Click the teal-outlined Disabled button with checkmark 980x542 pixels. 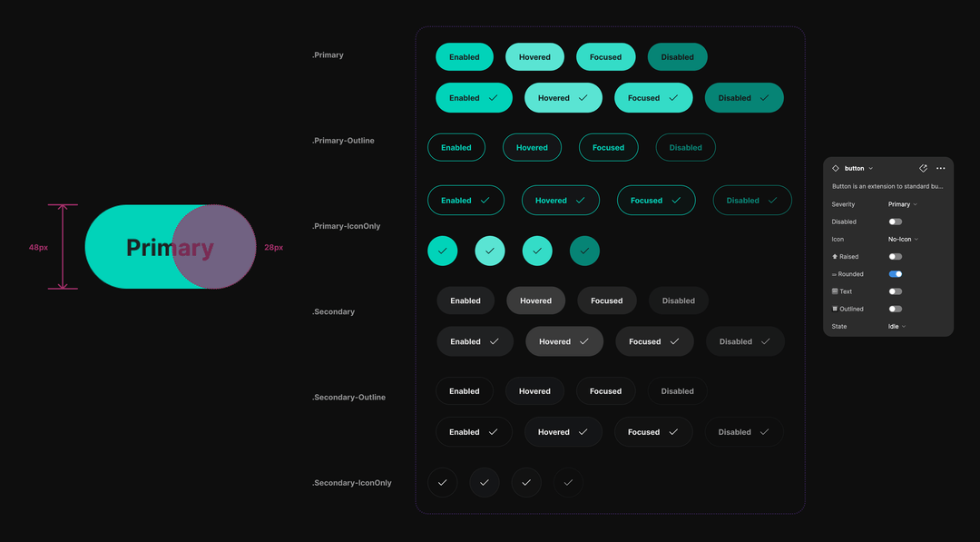[752, 201]
